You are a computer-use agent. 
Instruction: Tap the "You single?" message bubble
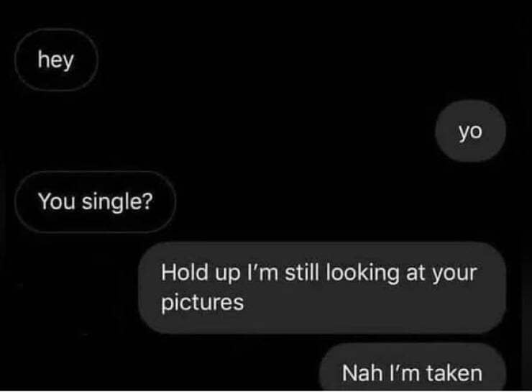click(96, 201)
